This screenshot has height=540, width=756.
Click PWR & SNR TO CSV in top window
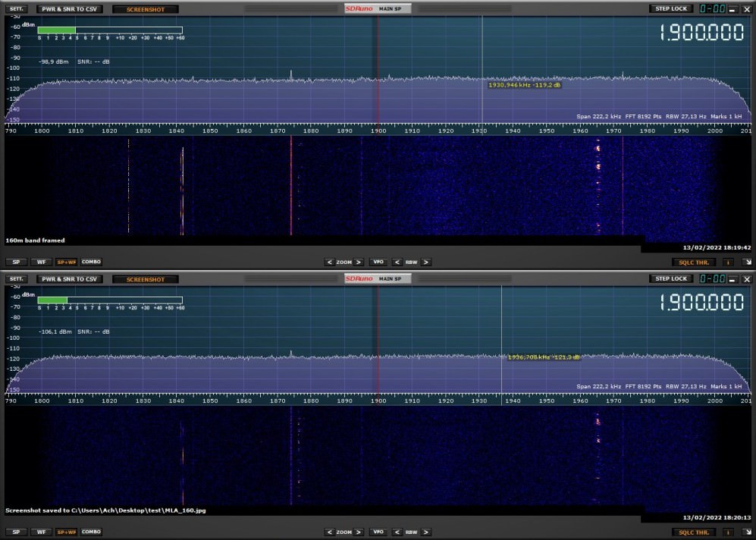click(69, 9)
